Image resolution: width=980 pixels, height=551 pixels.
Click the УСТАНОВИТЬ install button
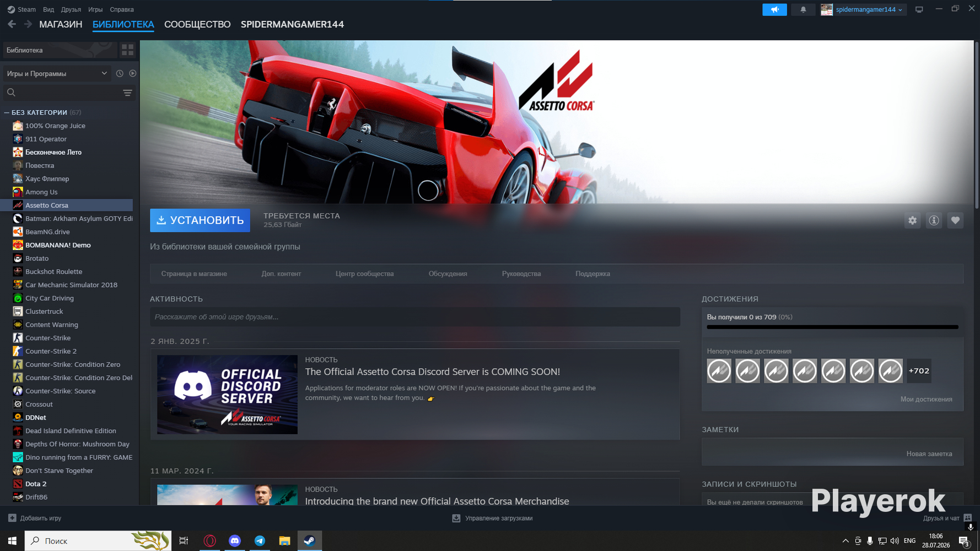tap(200, 220)
